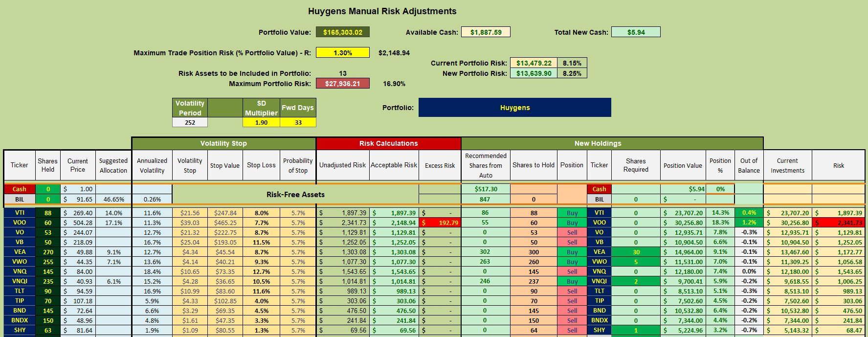Select the red VOO excess risk 192.79

tap(440, 223)
